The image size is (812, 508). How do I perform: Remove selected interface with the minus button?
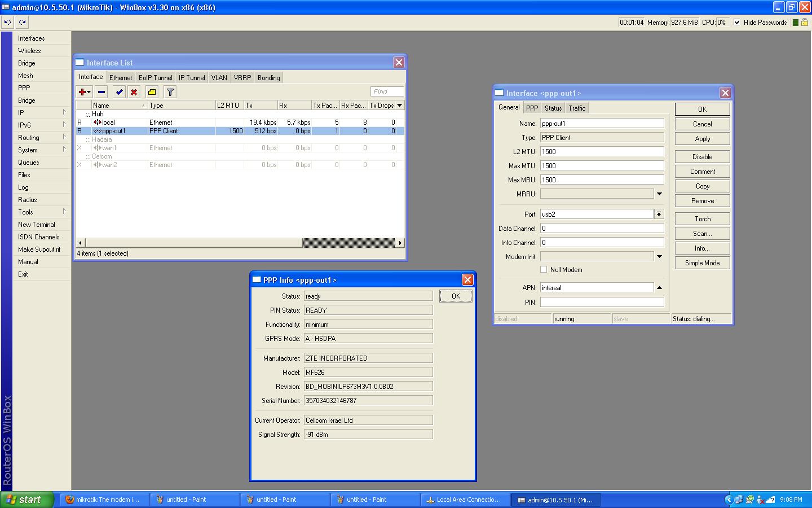tap(101, 92)
